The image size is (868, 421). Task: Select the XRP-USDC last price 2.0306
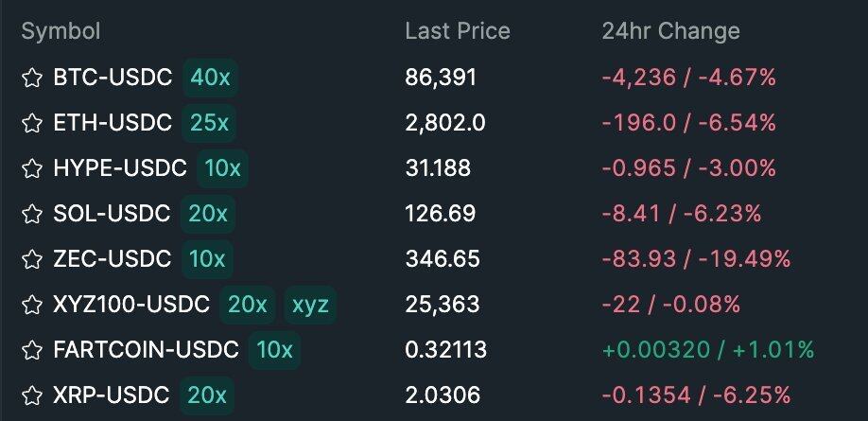tap(443, 395)
